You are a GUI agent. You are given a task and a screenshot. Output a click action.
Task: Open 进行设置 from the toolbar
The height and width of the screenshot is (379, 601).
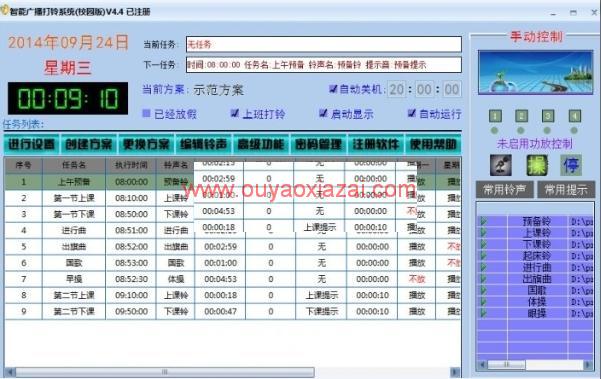pyautogui.click(x=32, y=144)
